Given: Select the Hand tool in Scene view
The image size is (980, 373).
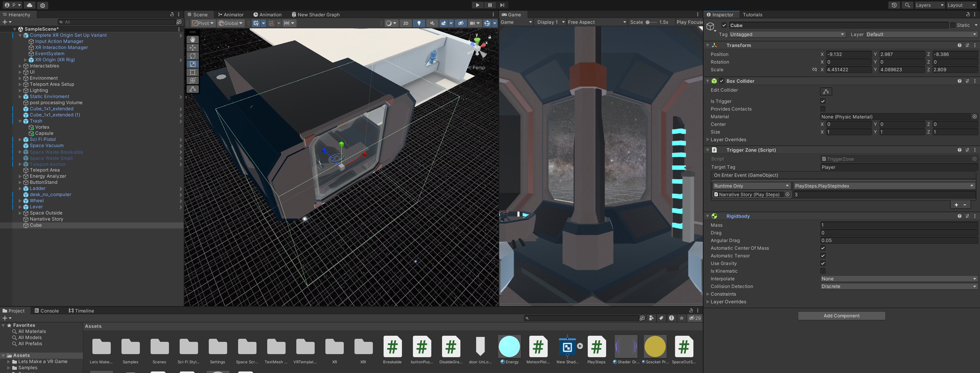Looking at the screenshot, I should coord(192,39).
